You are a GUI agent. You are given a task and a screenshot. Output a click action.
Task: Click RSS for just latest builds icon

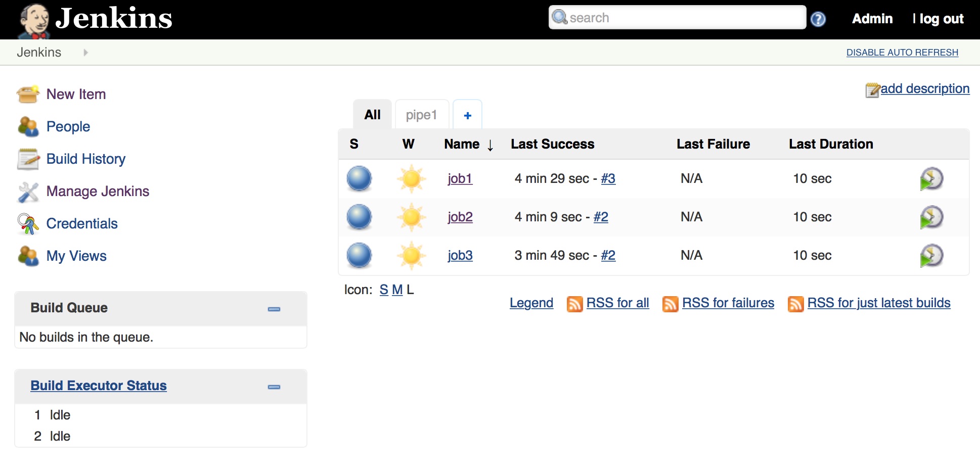coord(796,304)
